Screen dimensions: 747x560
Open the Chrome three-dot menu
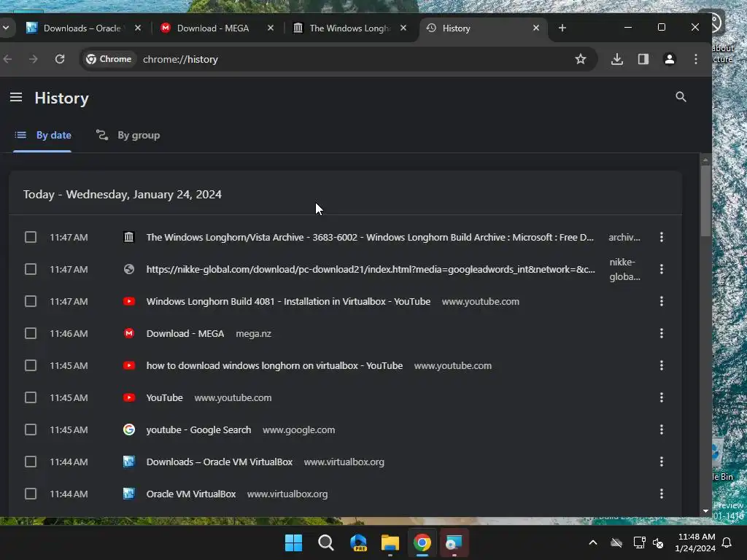coord(695,59)
